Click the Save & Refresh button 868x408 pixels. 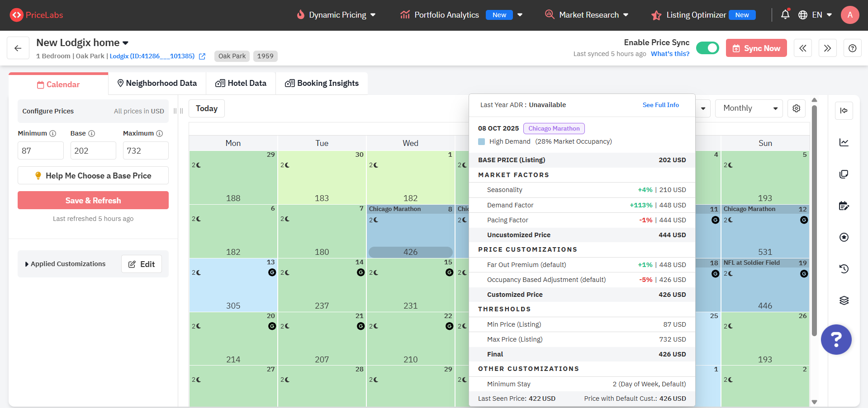point(93,200)
